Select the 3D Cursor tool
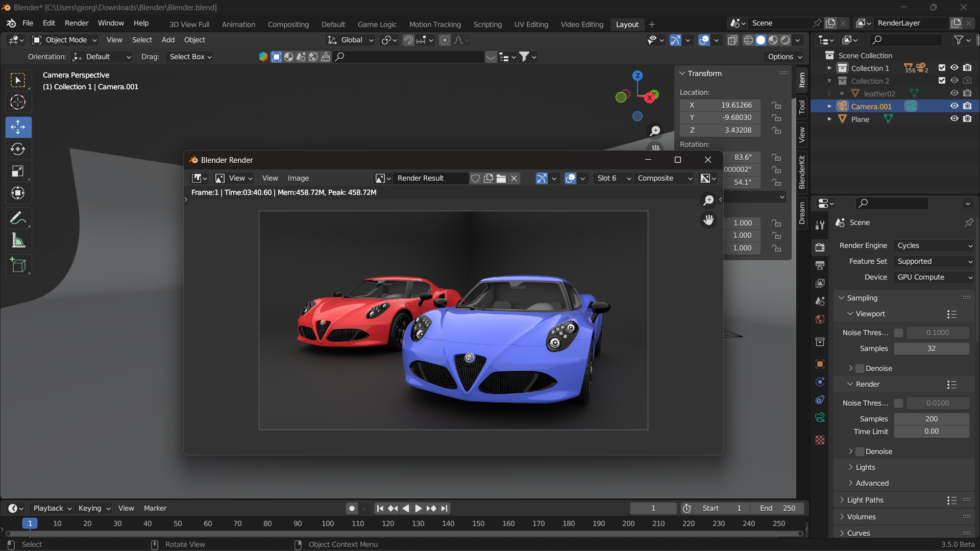The width and height of the screenshot is (980, 551). 18,103
